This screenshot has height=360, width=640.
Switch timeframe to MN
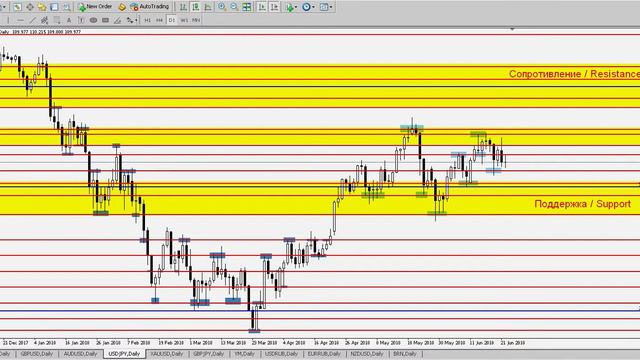196,20
